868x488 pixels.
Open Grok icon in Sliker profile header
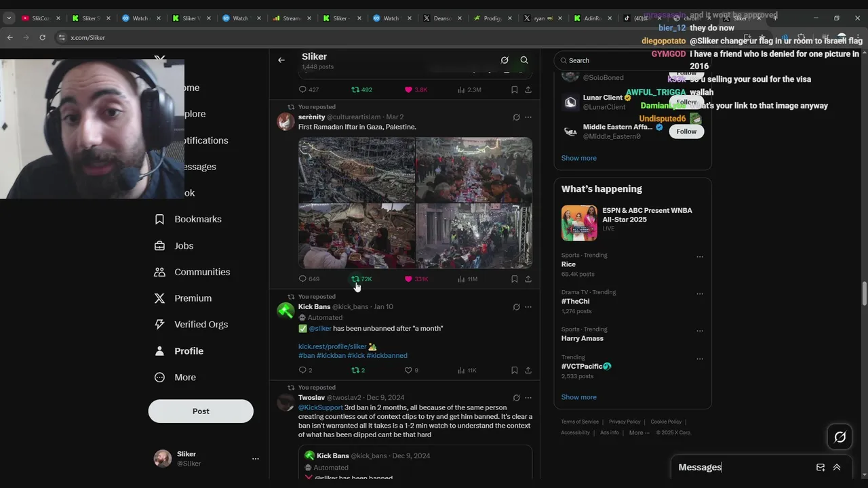coord(505,60)
